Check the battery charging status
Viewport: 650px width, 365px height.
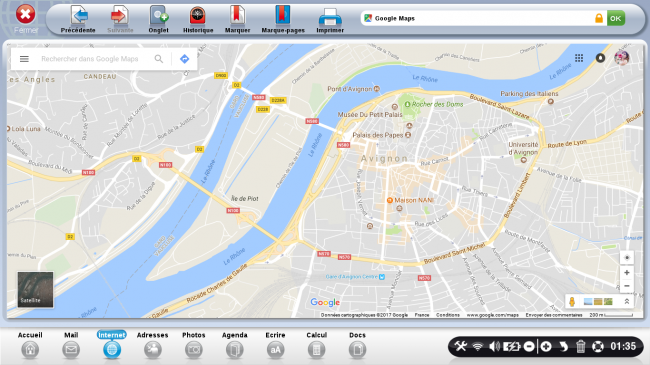[511, 346]
